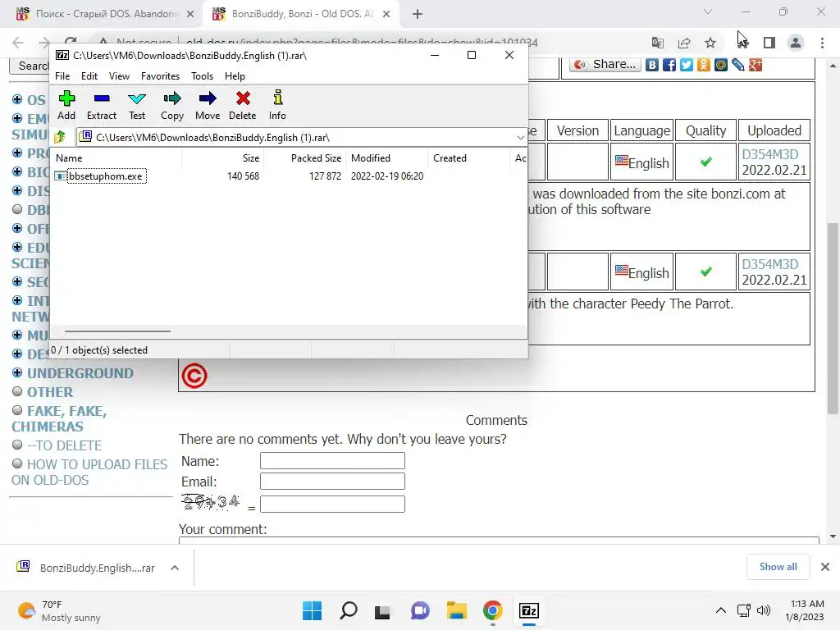Viewport: 840px width, 630px height.
Task: Open the Chat app on taskbar
Action: 420,610
